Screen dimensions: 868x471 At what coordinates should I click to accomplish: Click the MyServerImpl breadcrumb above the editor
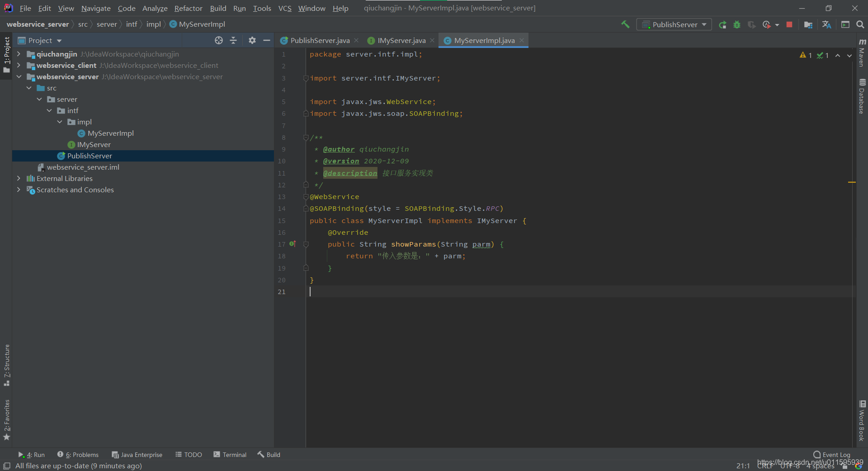click(x=201, y=24)
